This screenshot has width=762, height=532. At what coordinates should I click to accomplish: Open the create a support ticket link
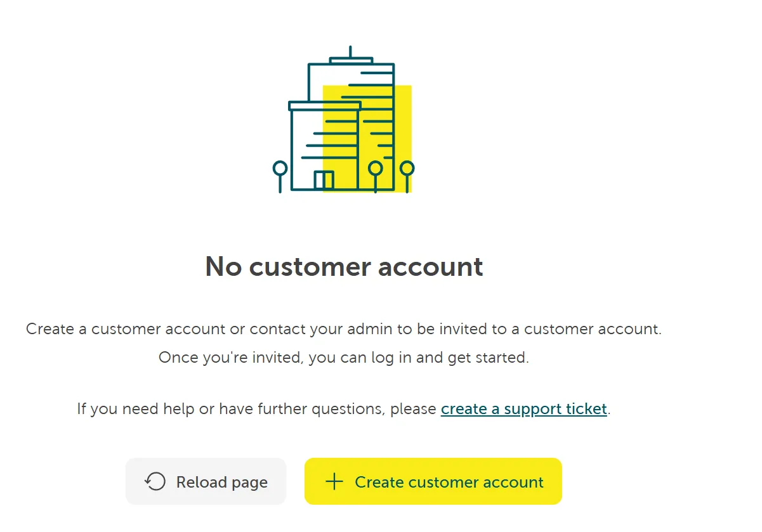tap(523, 409)
